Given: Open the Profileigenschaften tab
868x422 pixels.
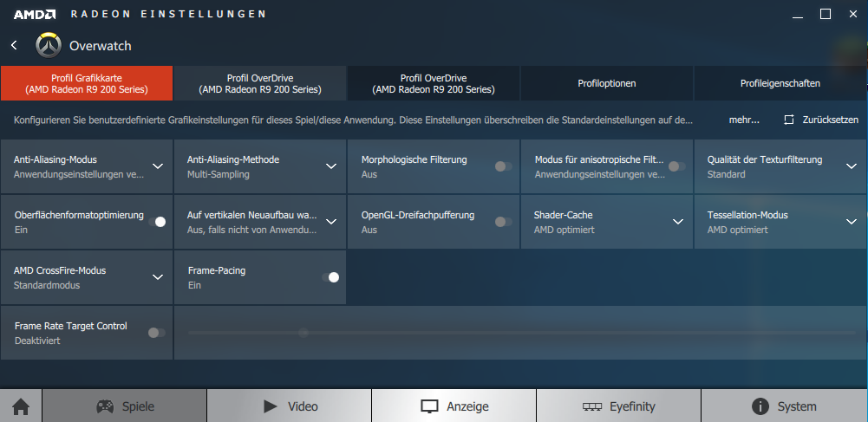Looking at the screenshot, I should 780,83.
